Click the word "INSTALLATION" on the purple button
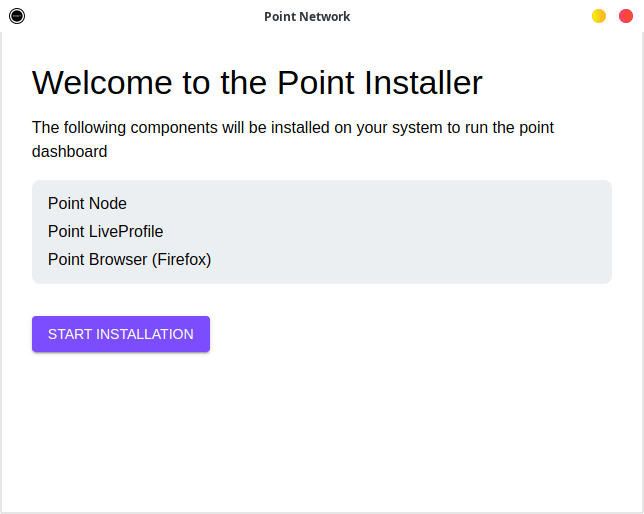The width and height of the screenshot is (644, 514). pos(145,334)
